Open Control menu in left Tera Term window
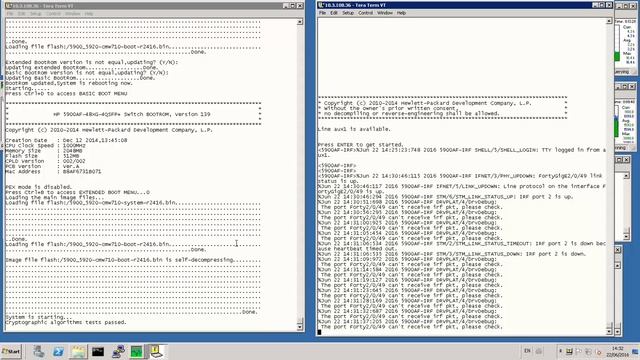Viewport: 640px width, 360px height. point(53,14)
